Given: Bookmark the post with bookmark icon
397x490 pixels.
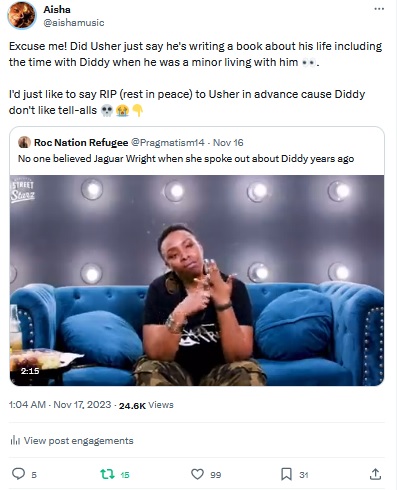Looking at the screenshot, I should coord(286,474).
